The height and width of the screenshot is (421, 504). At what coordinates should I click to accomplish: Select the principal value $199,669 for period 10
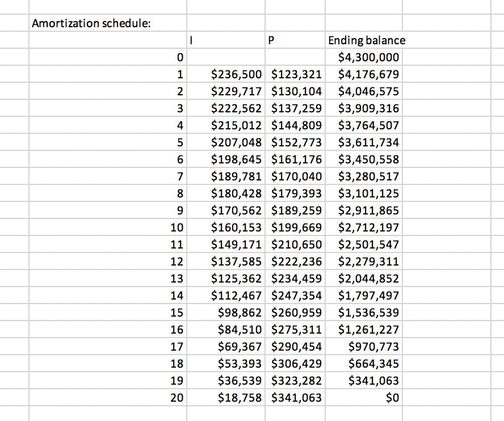pos(296,228)
